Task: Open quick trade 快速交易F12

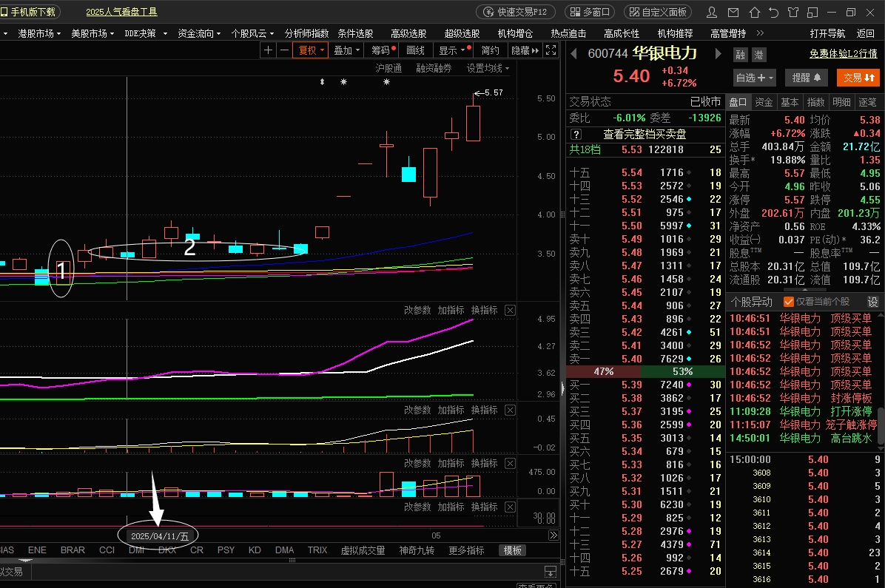Action: [516, 12]
